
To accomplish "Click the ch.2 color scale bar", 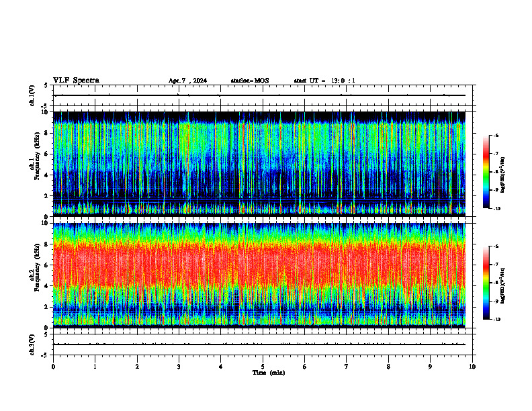I will (x=486, y=283).
